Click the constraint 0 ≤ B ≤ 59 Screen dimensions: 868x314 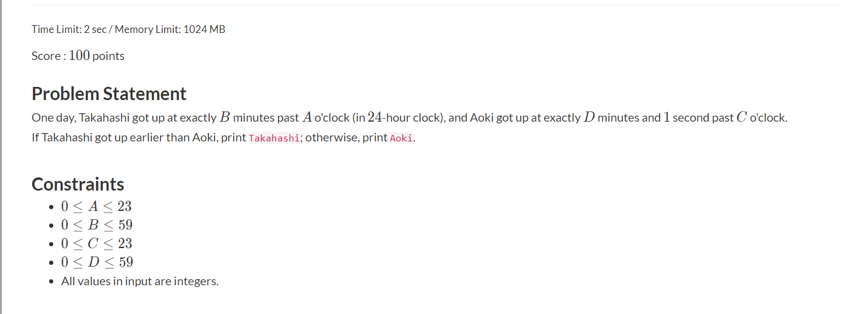(x=96, y=225)
